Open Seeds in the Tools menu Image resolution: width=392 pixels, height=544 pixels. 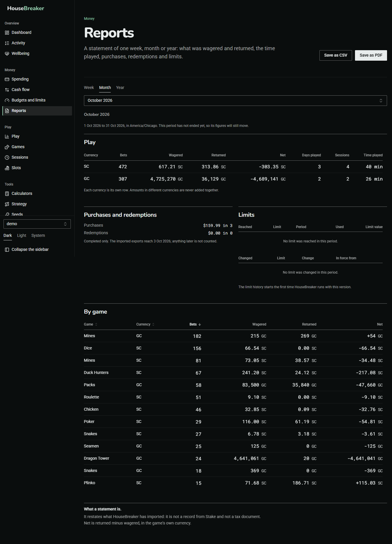point(17,214)
